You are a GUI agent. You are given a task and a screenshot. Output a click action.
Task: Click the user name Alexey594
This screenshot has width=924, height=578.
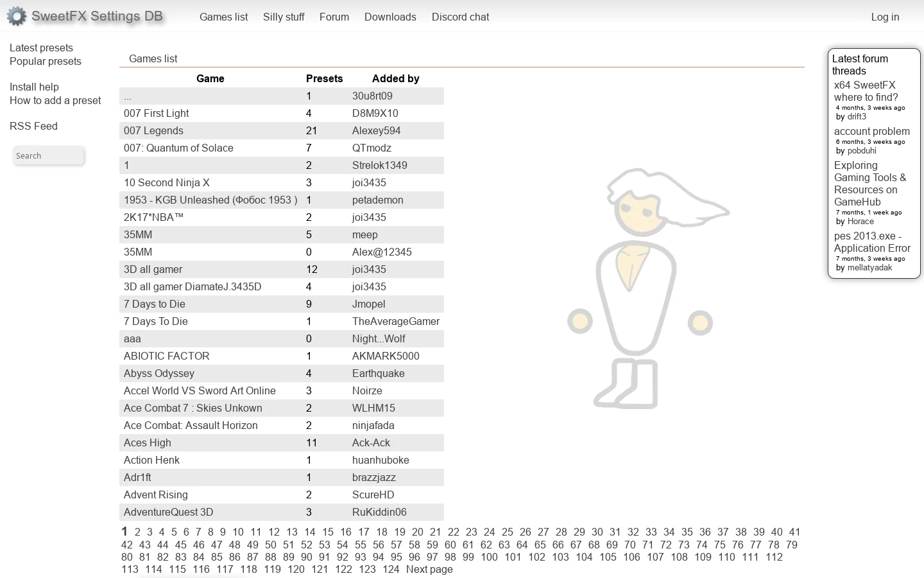376,130
